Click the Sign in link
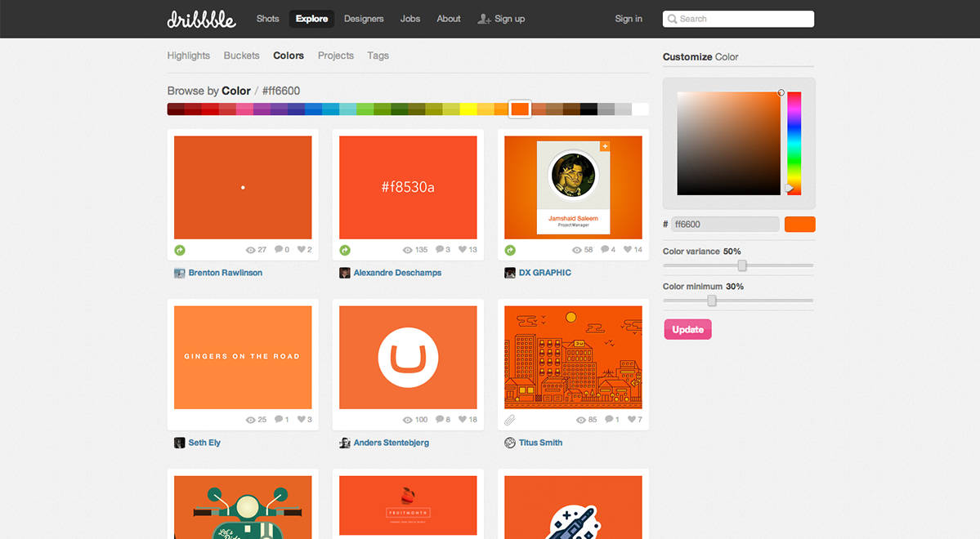 click(x=628, y=19)
